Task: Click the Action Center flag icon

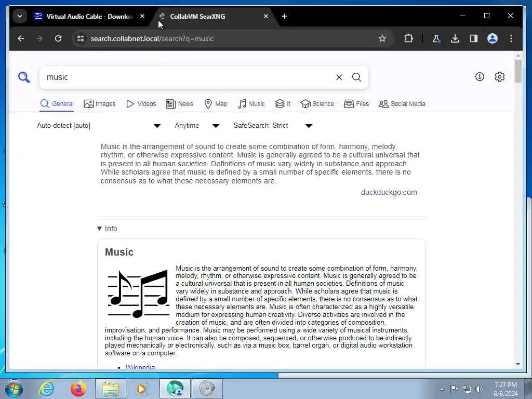Action: (x=454, y=389)
